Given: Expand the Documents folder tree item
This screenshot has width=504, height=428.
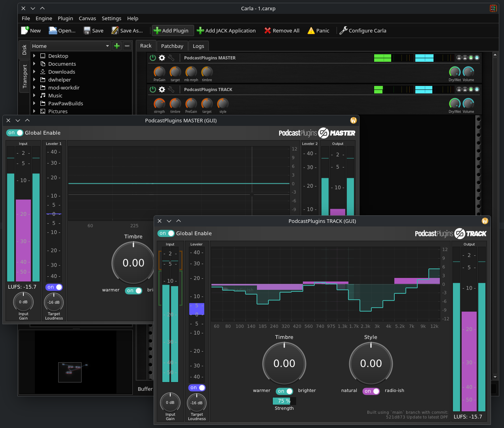Looking at the screenshot, I should click(x=34, y=64).
